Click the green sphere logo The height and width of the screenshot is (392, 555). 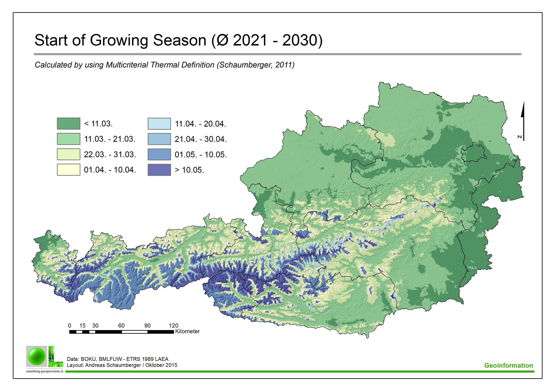click(x=37, y=356)
